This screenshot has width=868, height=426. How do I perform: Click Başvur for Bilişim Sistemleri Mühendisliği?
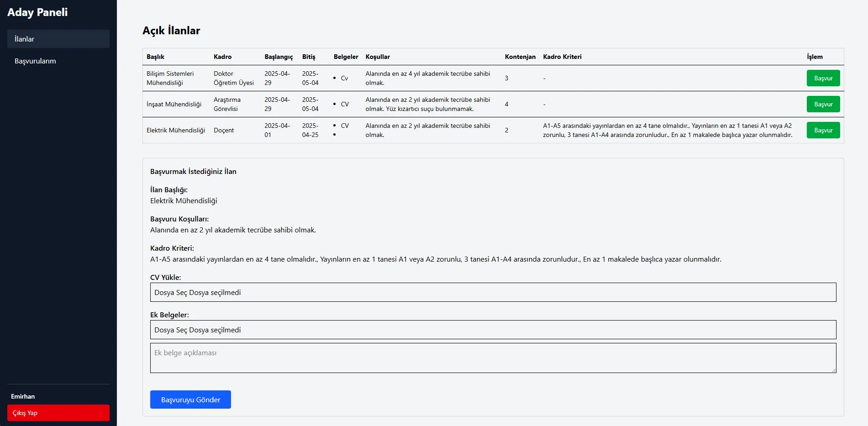pyautogui.click(x=823, y=78)
